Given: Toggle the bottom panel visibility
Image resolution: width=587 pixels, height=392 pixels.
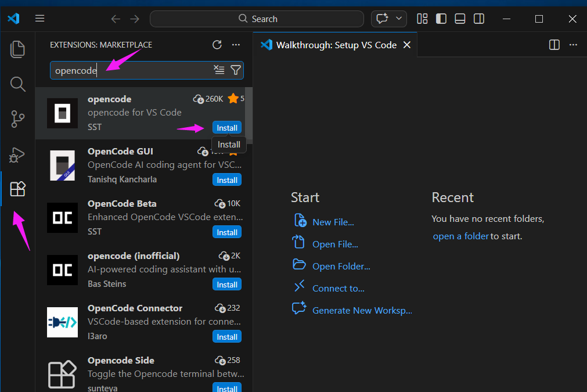Looking at the screenshot, I should click(460, 19).
